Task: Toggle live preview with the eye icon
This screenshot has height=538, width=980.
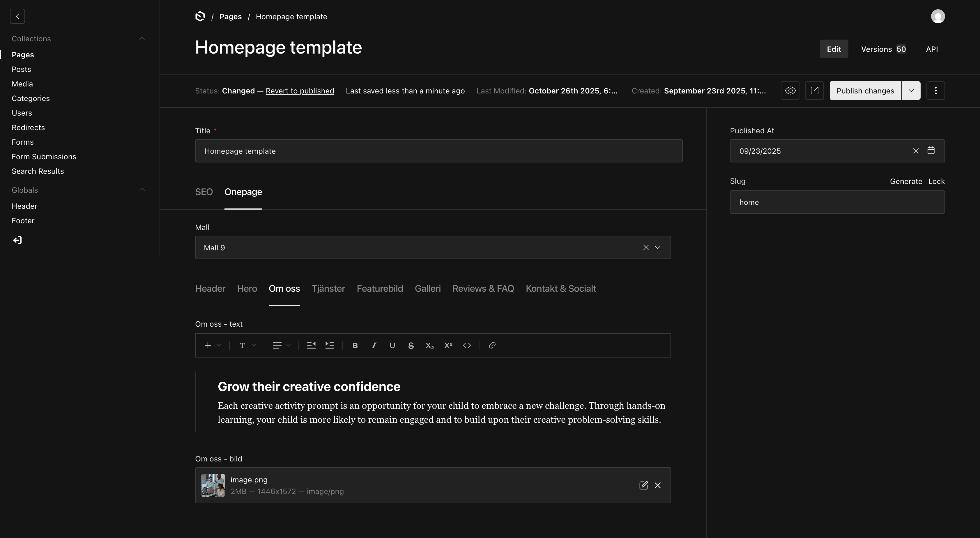Action: 790,91
